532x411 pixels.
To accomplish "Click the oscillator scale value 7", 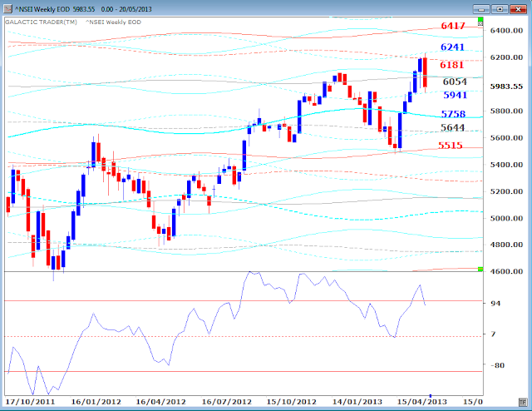I will tap(493, 334).
